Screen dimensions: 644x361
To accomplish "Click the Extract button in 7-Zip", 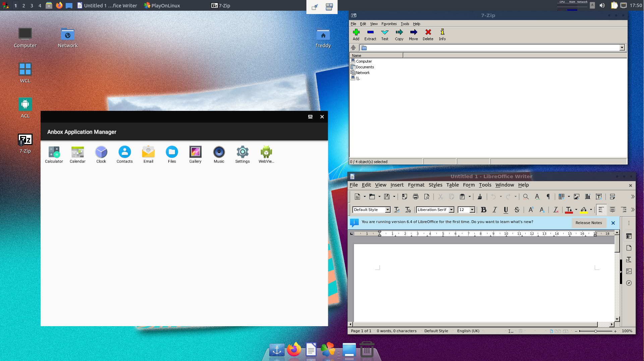I will tap(370, 34).
